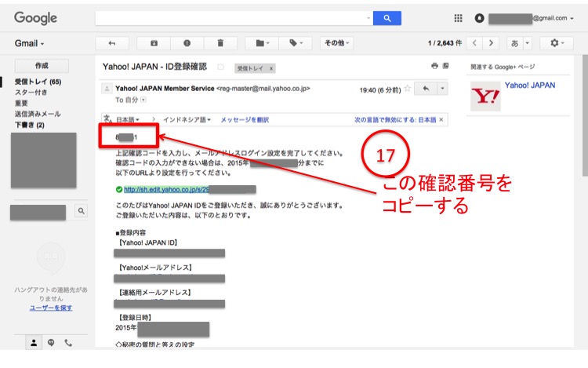Open the Gmail product dropdown
588x368 pixels.
point(29,43)
